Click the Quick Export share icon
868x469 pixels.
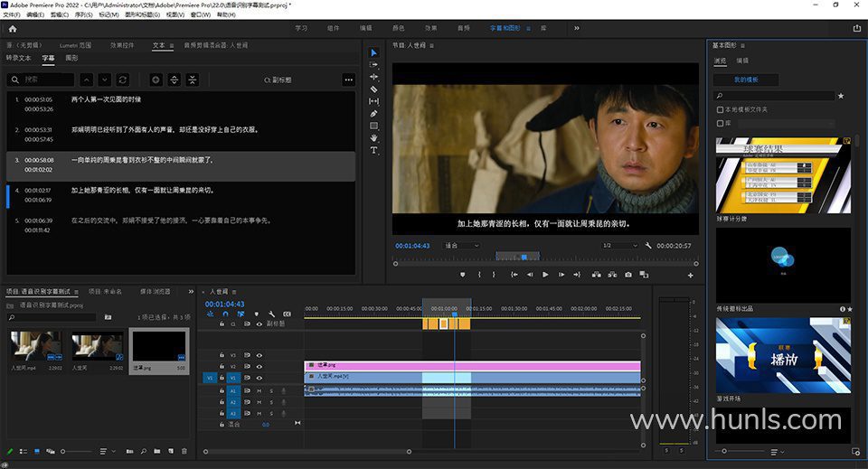(857, 28)
